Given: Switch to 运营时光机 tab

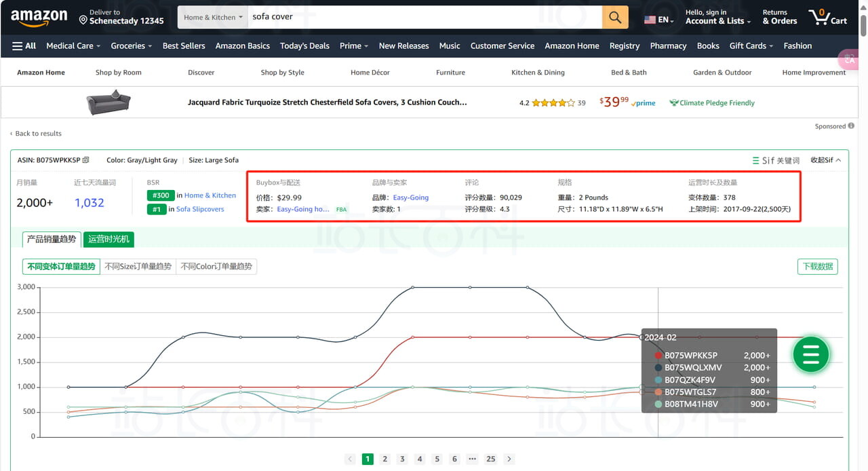Looking at the screenshot, I should [x=108, y=239].
